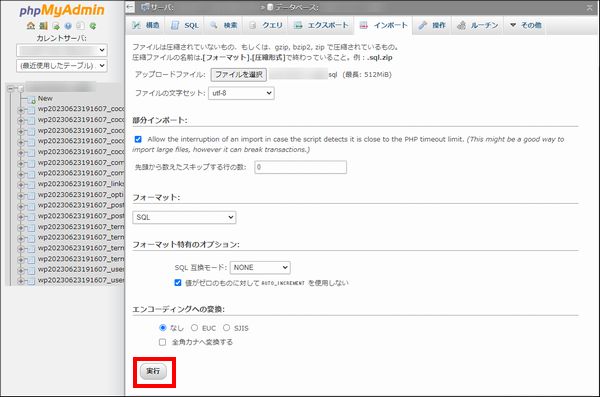Select the なし encoding radio button
The width and height of the screenshot is (600, 397).
click(163, 328)
